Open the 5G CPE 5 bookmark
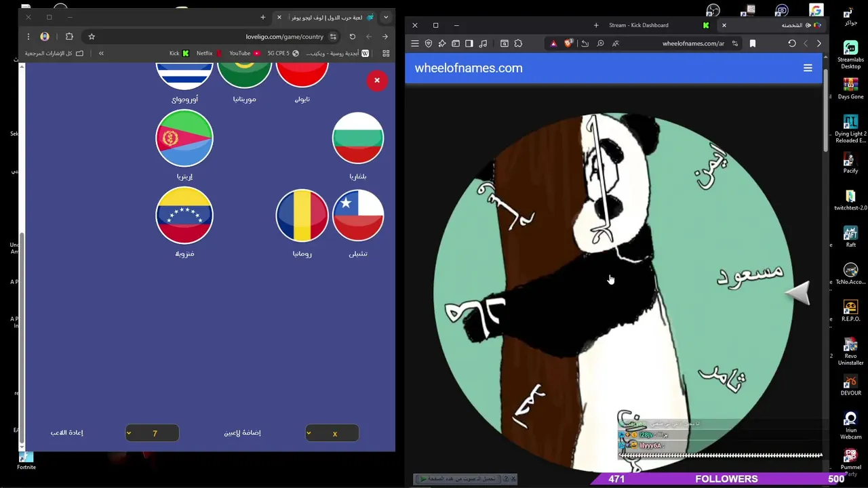This screenshot has width=868, height=488. pyautogui.click(x=283, y=53)
